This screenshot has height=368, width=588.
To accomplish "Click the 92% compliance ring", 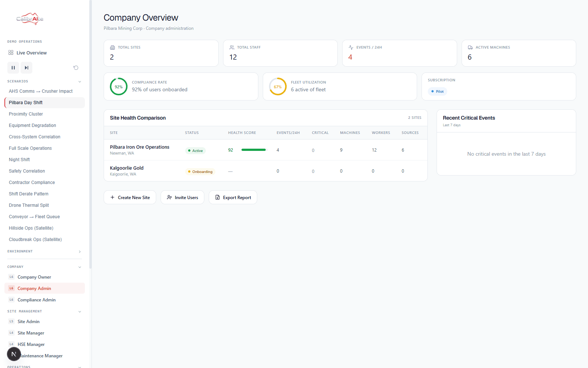I will point(119,86).
